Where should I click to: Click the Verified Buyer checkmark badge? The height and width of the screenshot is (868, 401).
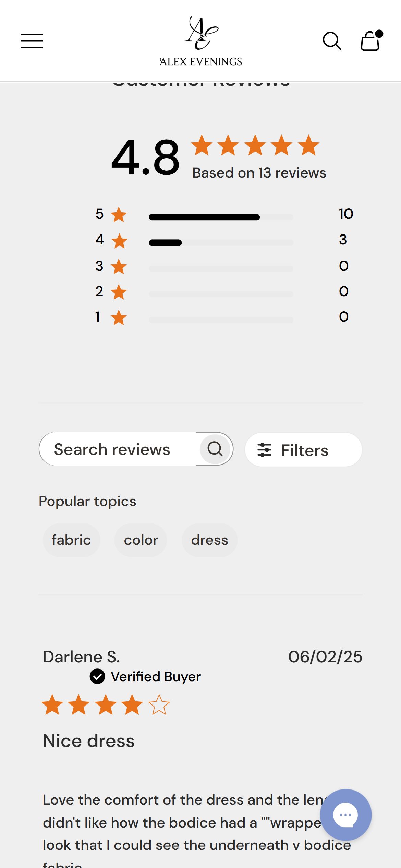pos(97,676)
